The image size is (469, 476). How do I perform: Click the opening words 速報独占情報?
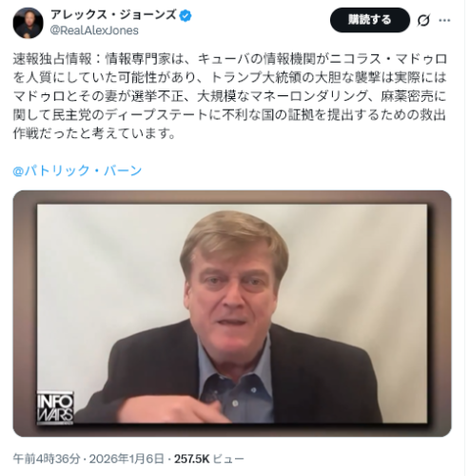coord(52,59)
